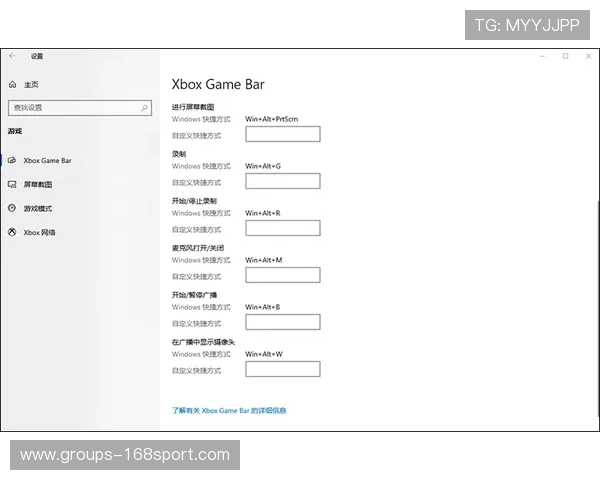The image size is (600, 480).
Task: Select the Xbox Game Bar sidebar icon
Action: pos(13,160)
